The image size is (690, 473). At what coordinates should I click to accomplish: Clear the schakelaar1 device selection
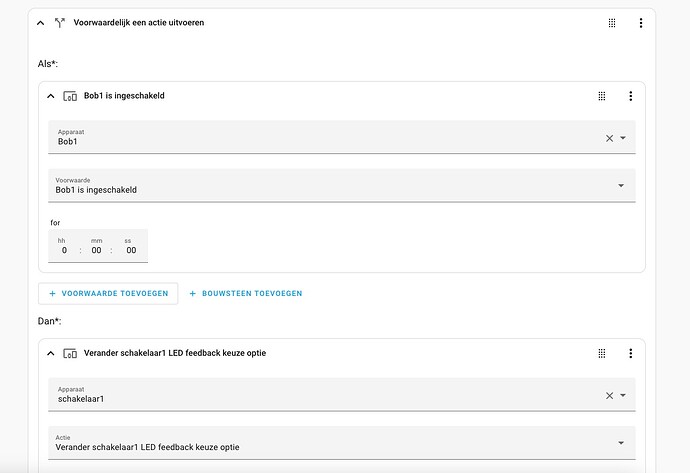tap(609, 396)
